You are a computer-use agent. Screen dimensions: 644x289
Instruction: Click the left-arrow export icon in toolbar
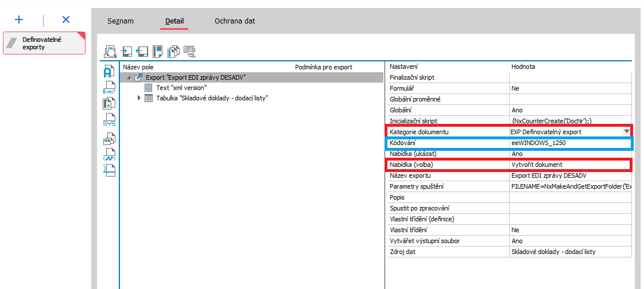142,52
